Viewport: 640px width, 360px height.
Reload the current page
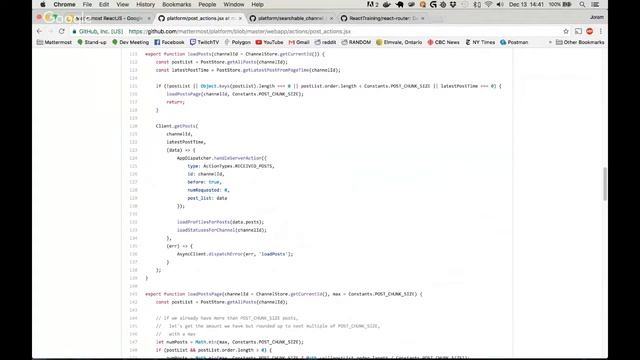point(62,31)
